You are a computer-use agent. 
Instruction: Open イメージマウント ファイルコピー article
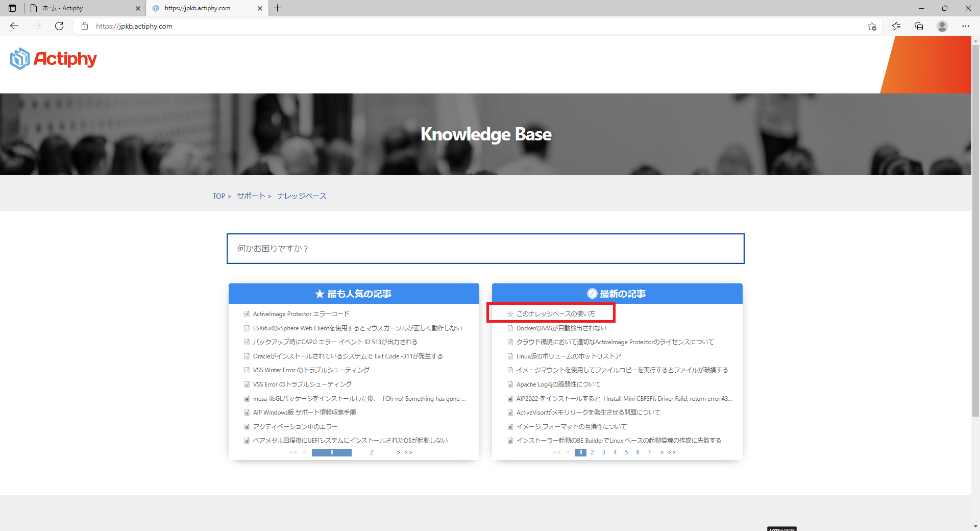click(622, 370)
